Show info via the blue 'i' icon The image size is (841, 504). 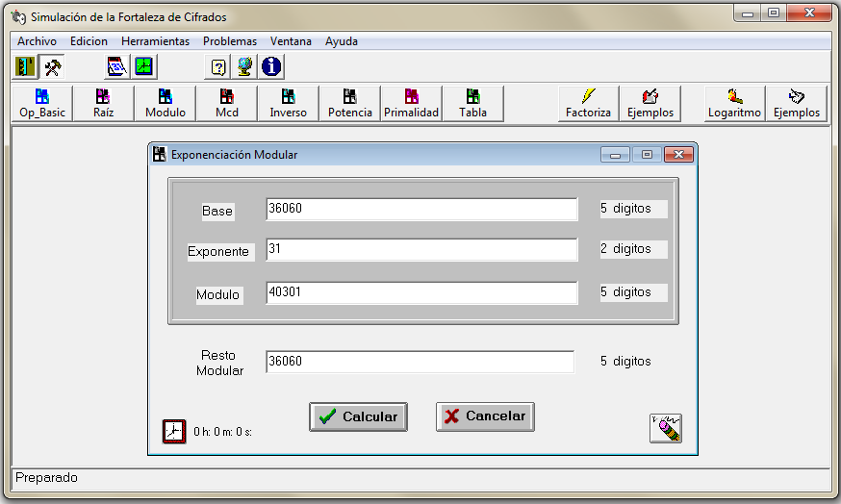coord(272,66)
